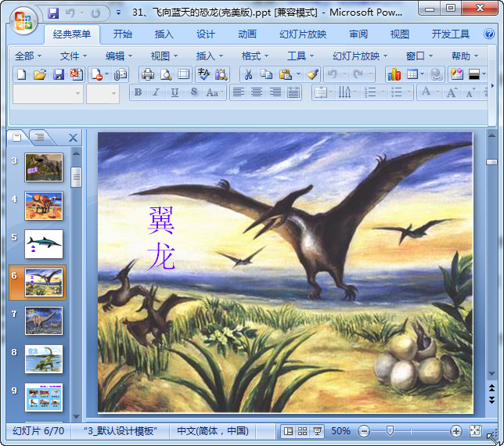Open Change Case Aa dropdown
504x446 pixels.
click(x=215, y=92)
